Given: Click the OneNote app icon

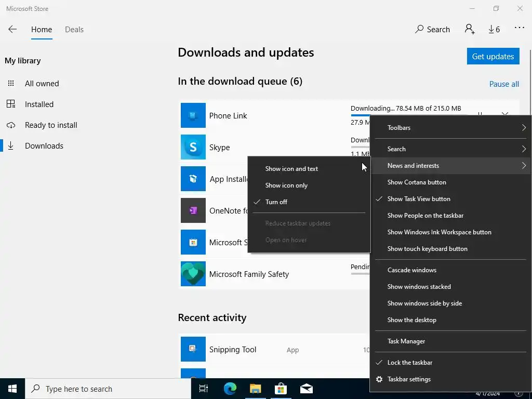Looking at the screenshot, I should [x=193, y=210].
